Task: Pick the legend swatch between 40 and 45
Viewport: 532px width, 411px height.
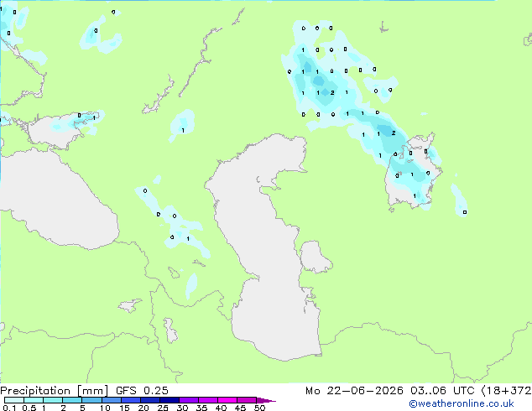Action: point(227,400)
